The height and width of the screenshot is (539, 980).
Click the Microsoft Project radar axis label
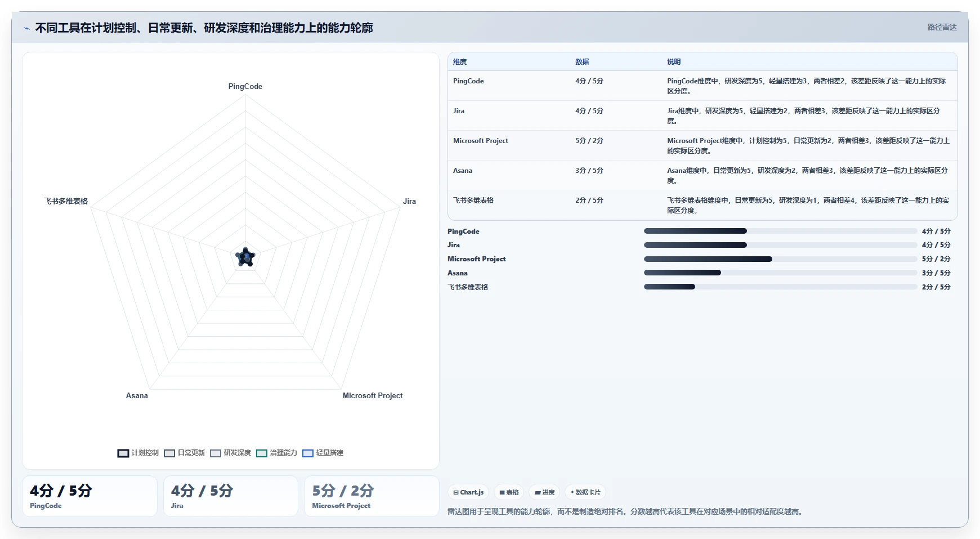(x=373, y=395)
